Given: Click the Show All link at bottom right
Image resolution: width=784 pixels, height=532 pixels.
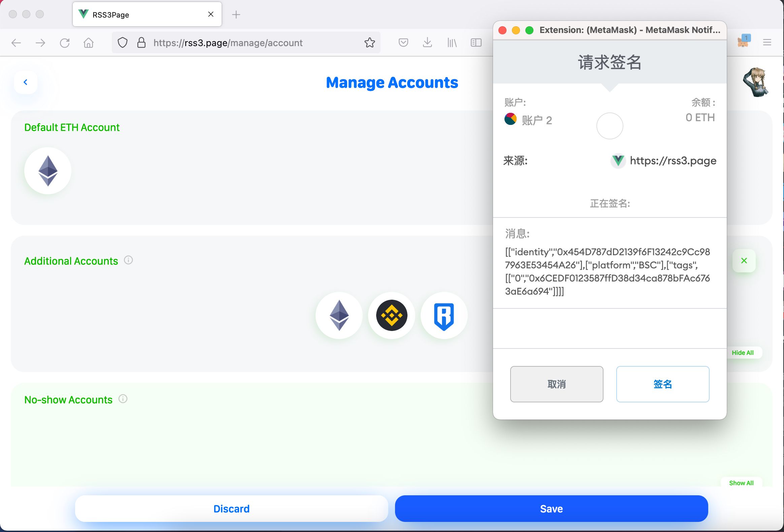Looking at the screenshot, I should tap(741, 482).
